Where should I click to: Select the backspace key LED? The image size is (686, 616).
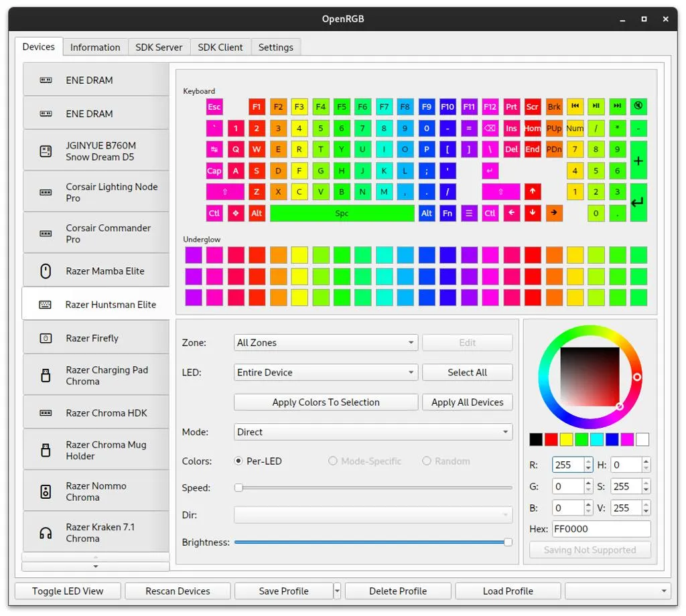point(490,128)
